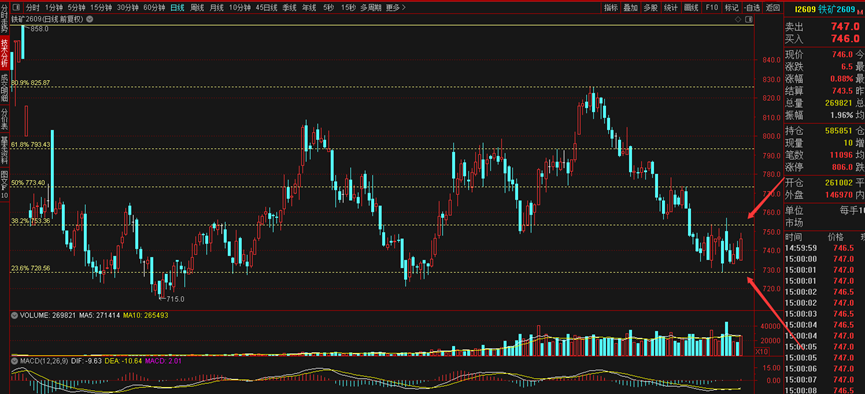Screen dimensions: 865x394
Task: Click the 61.8% Fibonacci level line label
Action: pos(30,145)
